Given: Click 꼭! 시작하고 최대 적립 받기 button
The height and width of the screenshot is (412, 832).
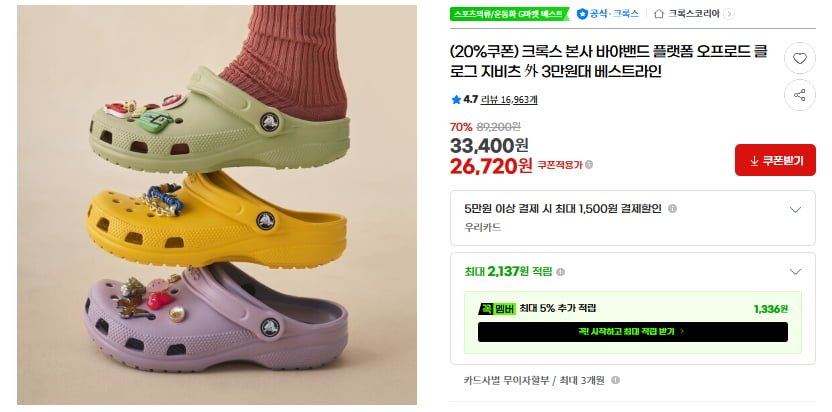Looking at the screenshot, I should click(x=632, y=332).
